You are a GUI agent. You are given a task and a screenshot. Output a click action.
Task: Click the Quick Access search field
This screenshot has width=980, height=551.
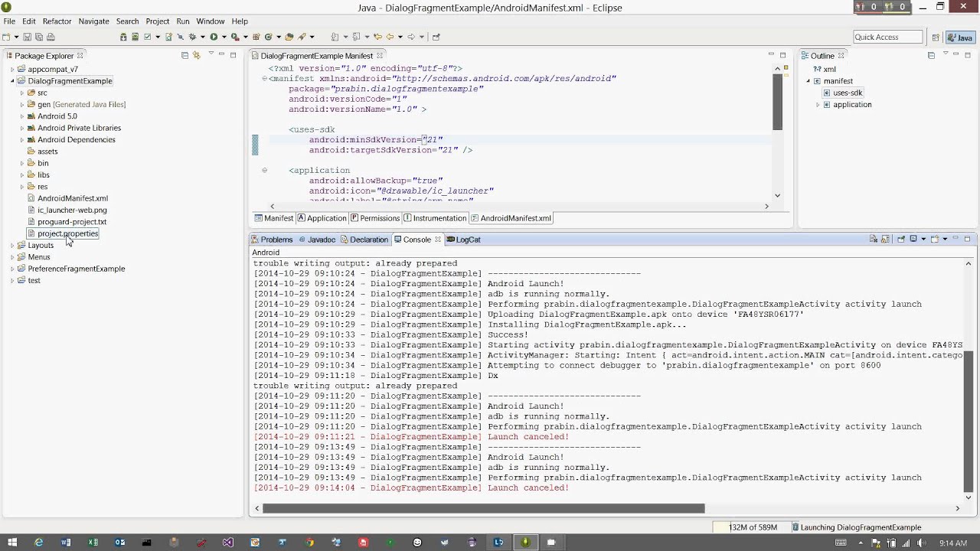coord(888,37)
